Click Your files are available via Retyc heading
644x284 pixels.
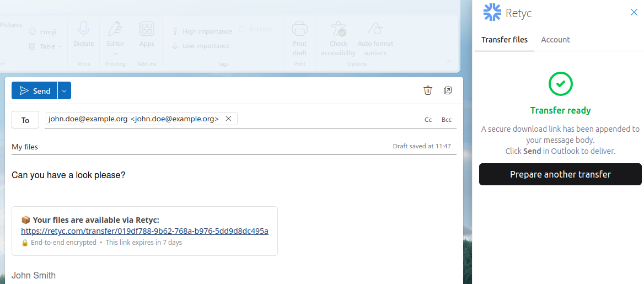click(x=96, y=220)
